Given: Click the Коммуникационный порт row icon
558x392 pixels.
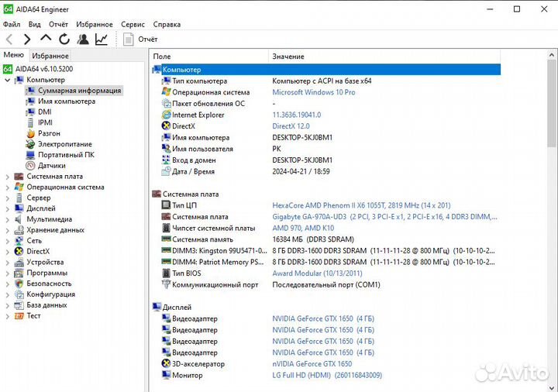Looking at the screenshot, I should (166, 284).
